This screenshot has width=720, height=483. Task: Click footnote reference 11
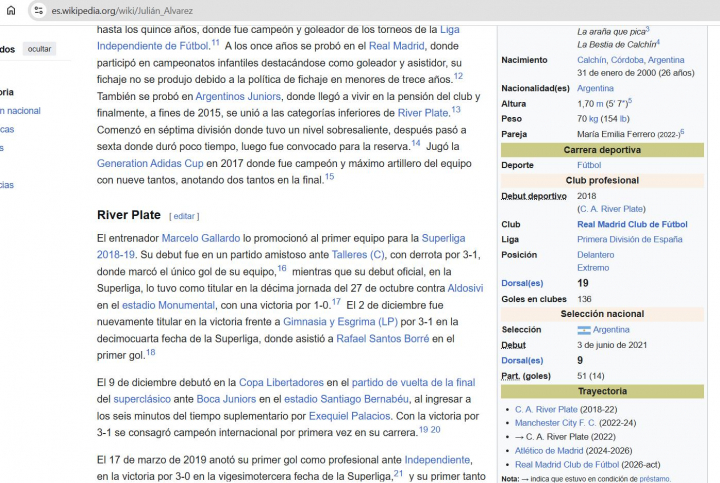(x=215, y=44)
